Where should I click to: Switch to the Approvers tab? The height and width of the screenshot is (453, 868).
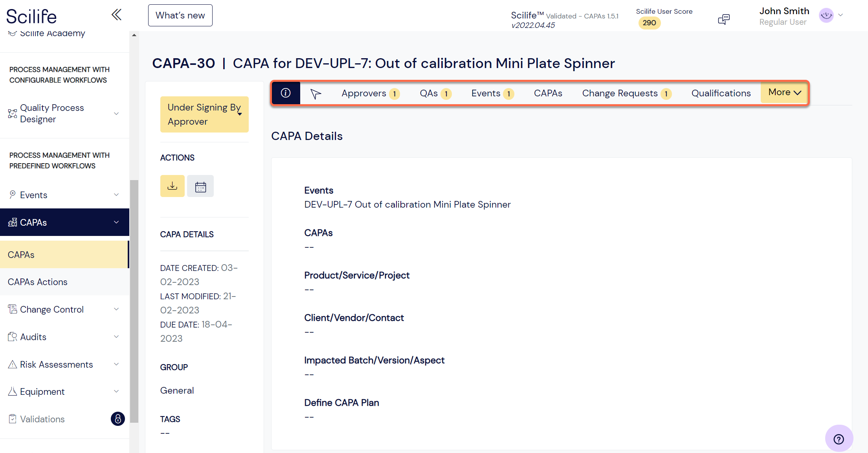point(371,93)
